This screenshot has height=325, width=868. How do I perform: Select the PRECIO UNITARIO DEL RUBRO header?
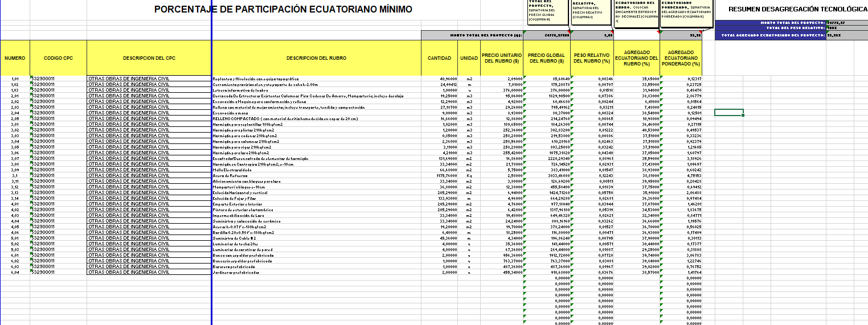[501, 58]
